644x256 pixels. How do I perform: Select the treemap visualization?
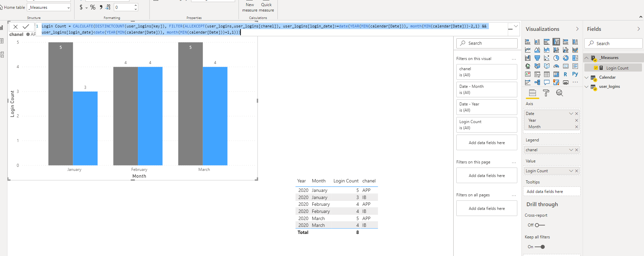[x=575, y=58]
